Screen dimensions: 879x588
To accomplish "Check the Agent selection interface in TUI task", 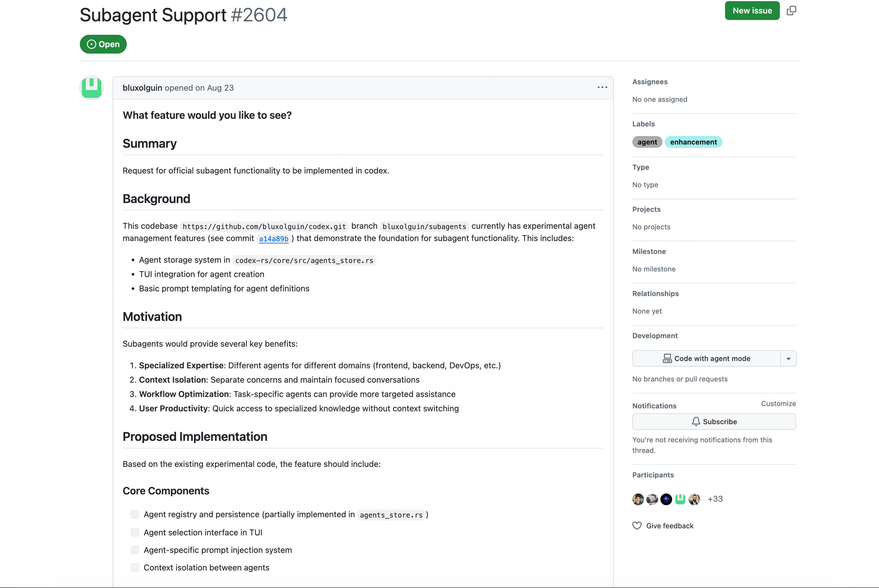I will (135, 532).
